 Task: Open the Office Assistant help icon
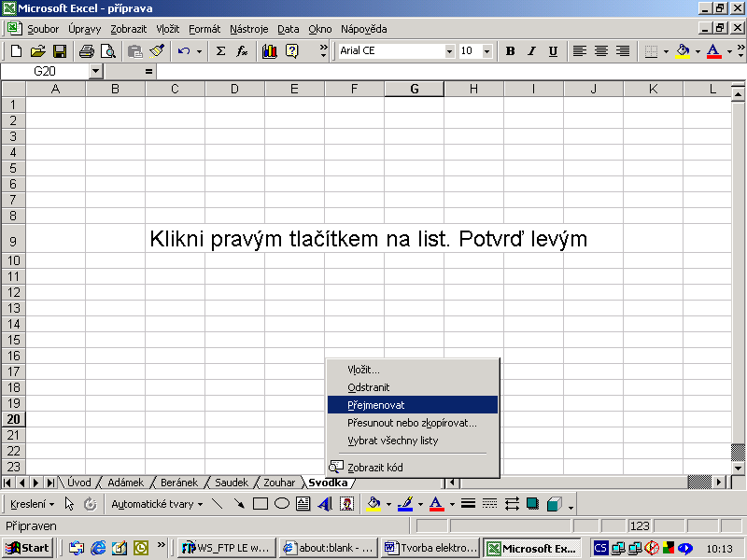[x=291, y=51]
